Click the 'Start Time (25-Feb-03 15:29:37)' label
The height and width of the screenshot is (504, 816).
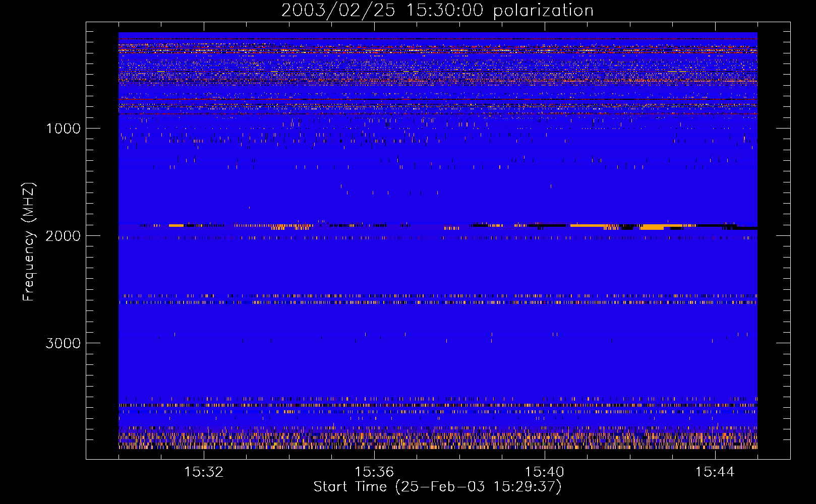437,487
